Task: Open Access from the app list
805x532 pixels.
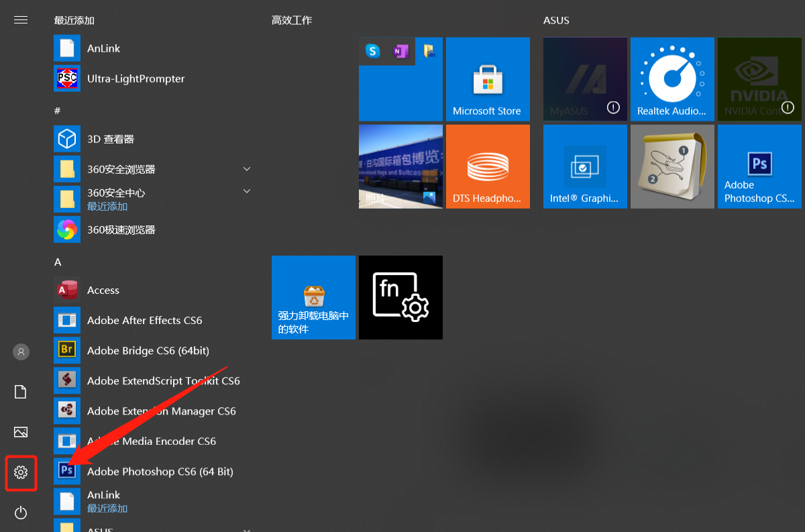Action: click(154, 290)
